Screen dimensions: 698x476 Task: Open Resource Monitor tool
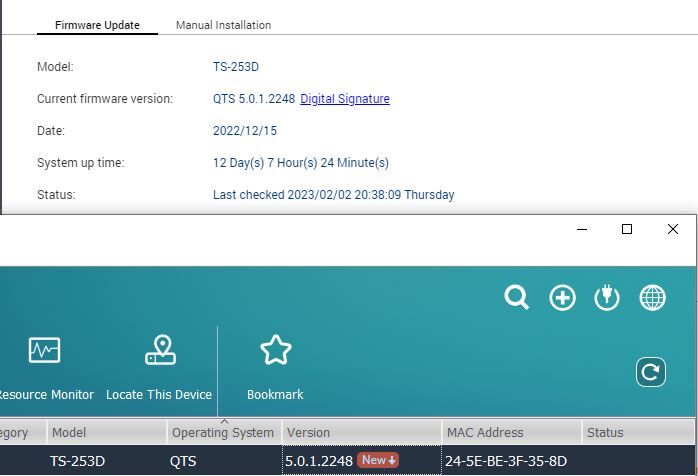[x=45, y=368]
